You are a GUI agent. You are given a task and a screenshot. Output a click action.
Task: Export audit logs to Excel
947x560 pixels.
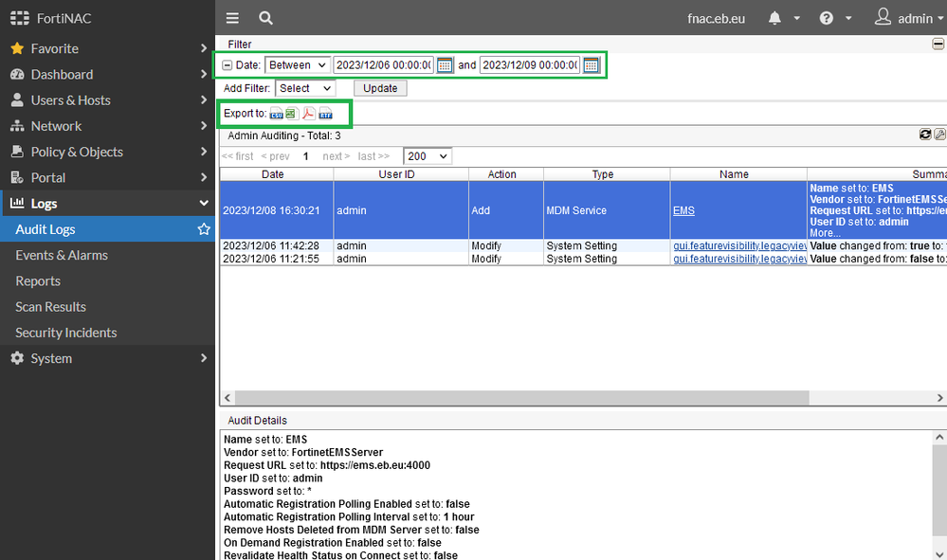pyautogui.click(x=292, y=114)
